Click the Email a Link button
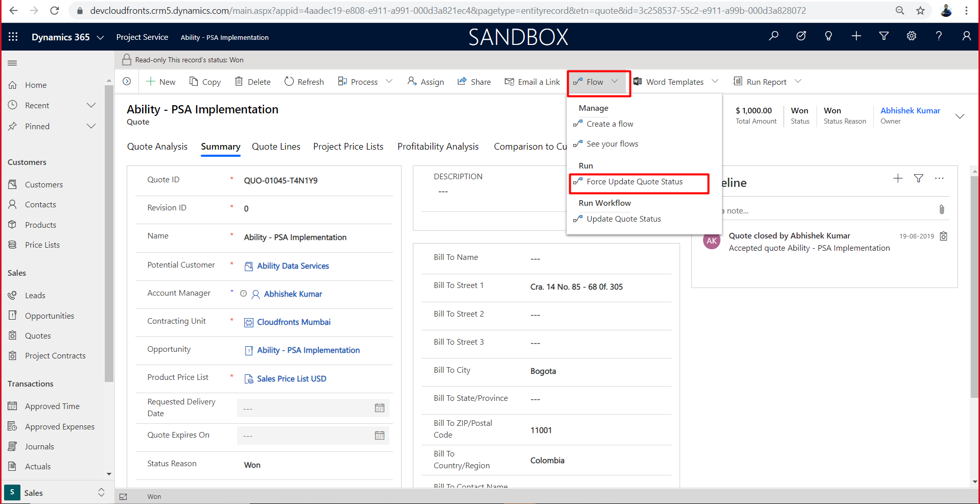980x504 pixels. [x=532, y=82]
